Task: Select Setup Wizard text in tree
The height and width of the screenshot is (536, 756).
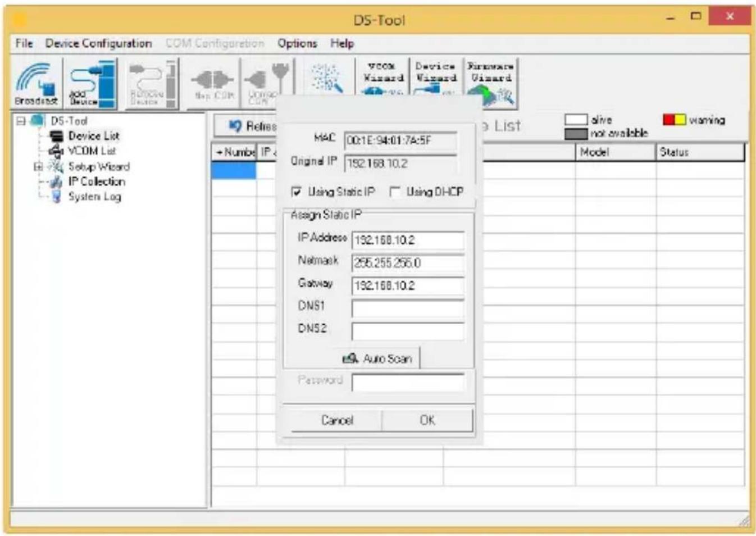Action: (x=99, y=166)
